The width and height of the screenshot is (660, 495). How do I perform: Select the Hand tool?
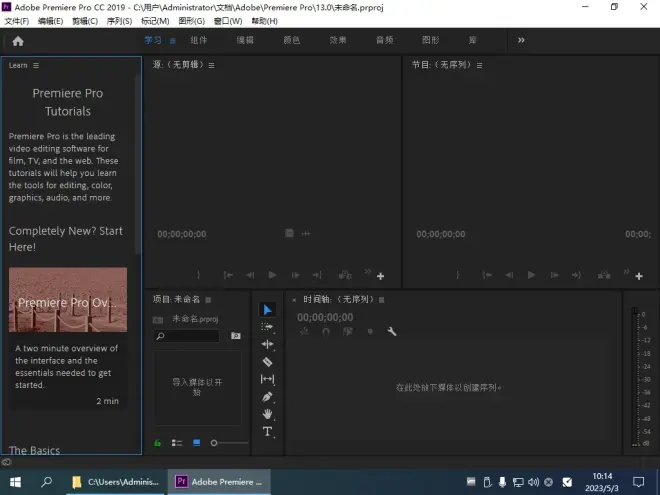tap(267, 414)
